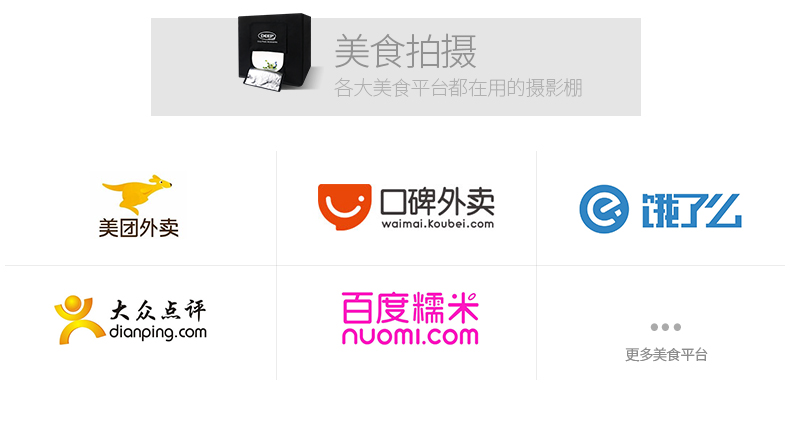The height and width of the screenshot is (429, 790).
Task: Click the pink 百度糯米 logo text
Action: click(410, 308)
